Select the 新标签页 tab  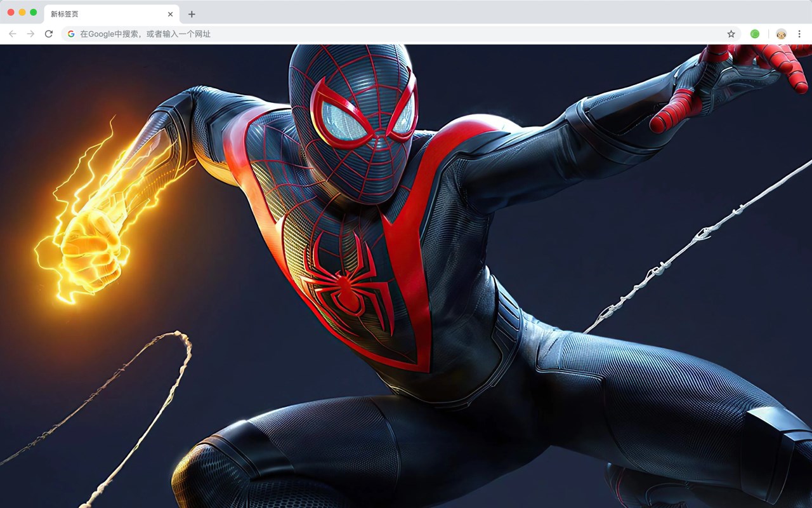point(112,14)
